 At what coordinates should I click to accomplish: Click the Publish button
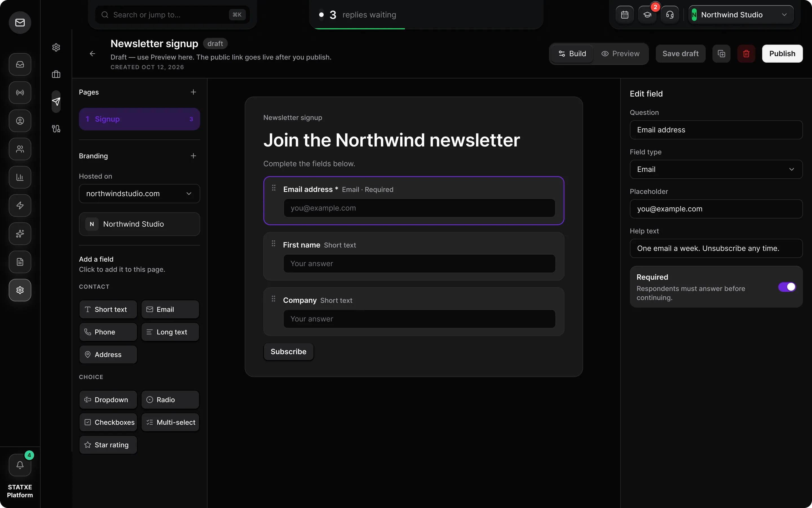point(782,54)
